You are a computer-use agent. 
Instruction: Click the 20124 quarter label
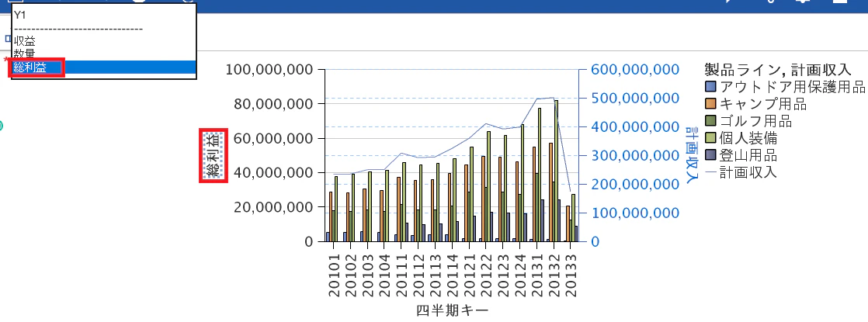520,275
